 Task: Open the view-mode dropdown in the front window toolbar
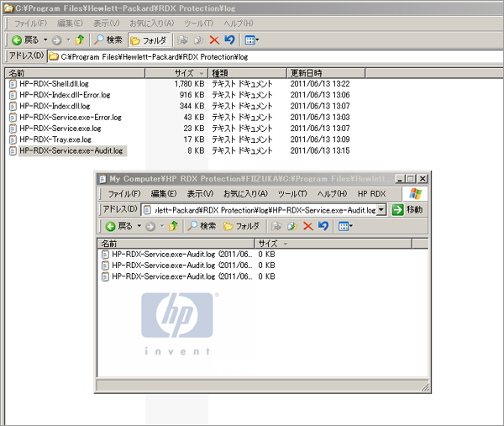click(x=344, y=226)
